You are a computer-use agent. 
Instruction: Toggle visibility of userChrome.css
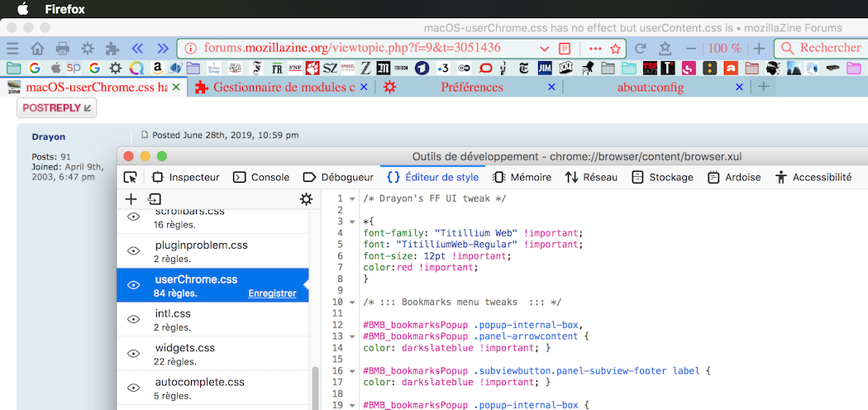pos(133,285)
